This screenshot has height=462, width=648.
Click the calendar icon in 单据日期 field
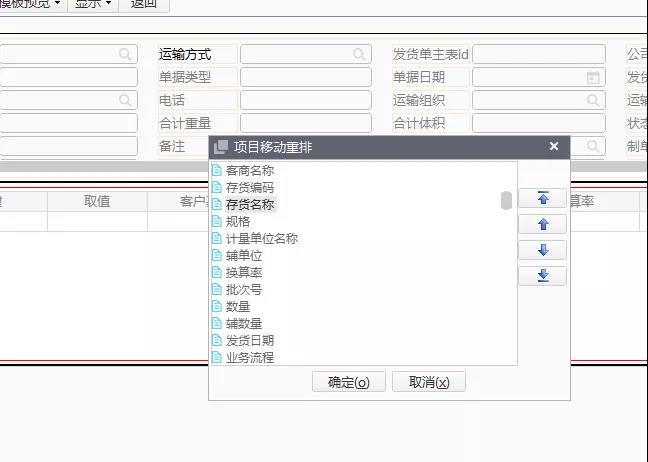(x=593, y=77)
